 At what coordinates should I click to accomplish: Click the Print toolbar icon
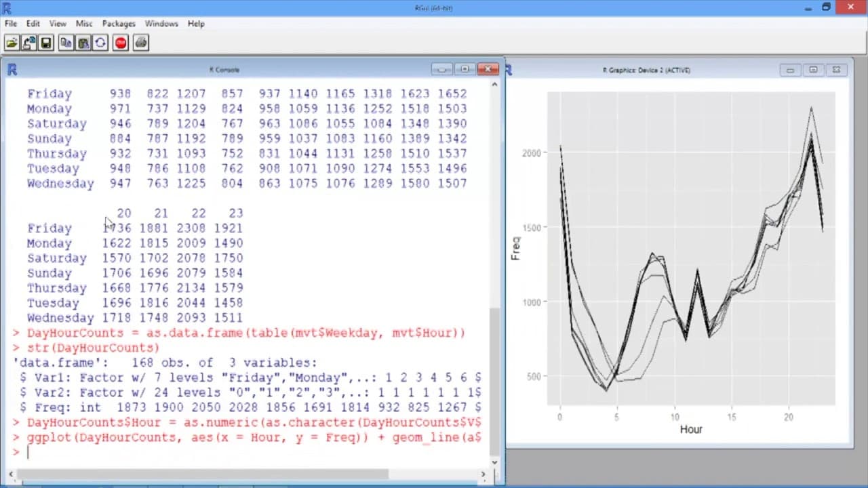141,43
